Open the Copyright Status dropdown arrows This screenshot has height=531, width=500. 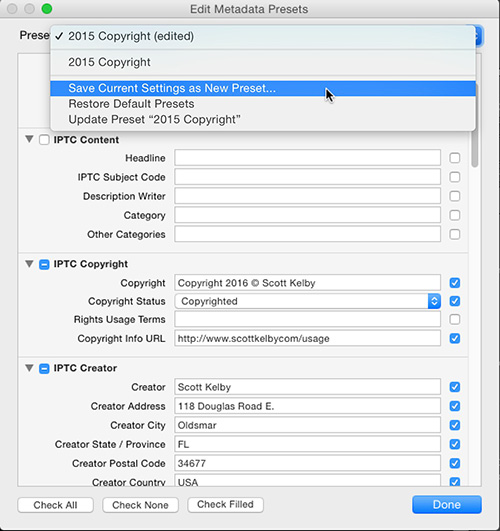(x=434, y=301)
